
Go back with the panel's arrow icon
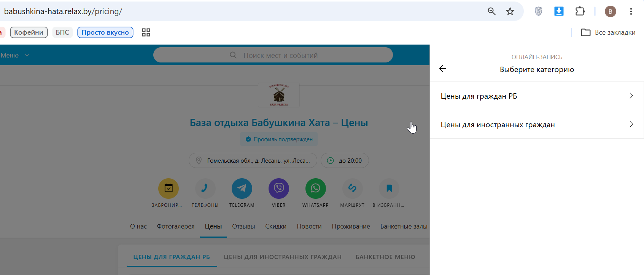tap(443, 69)
